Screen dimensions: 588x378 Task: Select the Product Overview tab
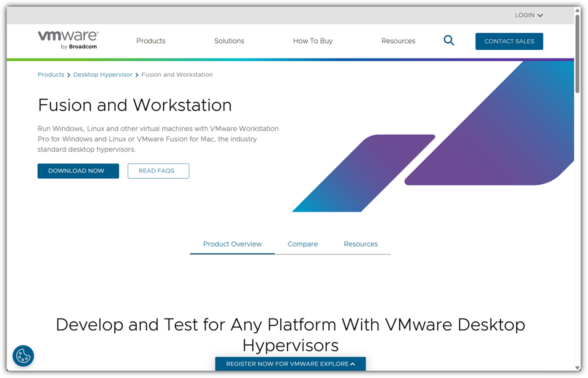(x=232, y=244)
